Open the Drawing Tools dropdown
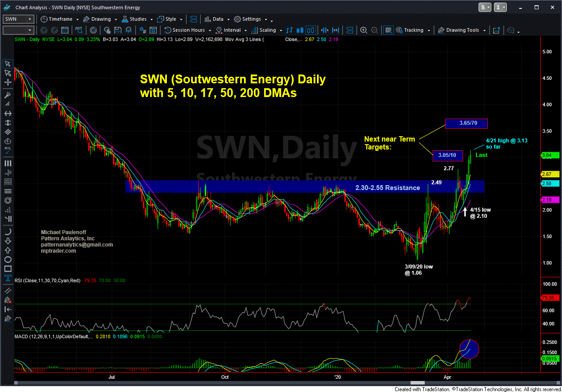This screenshot has width=562, height=392. (x=463, y=30)
